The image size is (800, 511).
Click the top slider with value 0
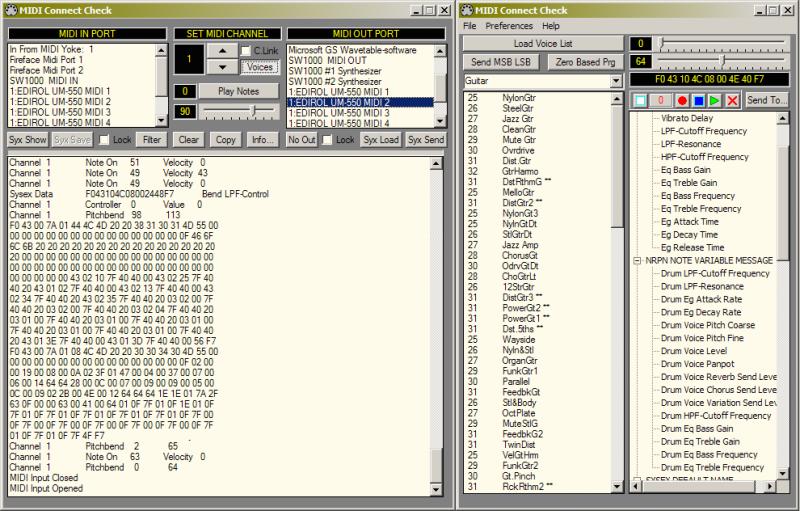tap(721, 44)
